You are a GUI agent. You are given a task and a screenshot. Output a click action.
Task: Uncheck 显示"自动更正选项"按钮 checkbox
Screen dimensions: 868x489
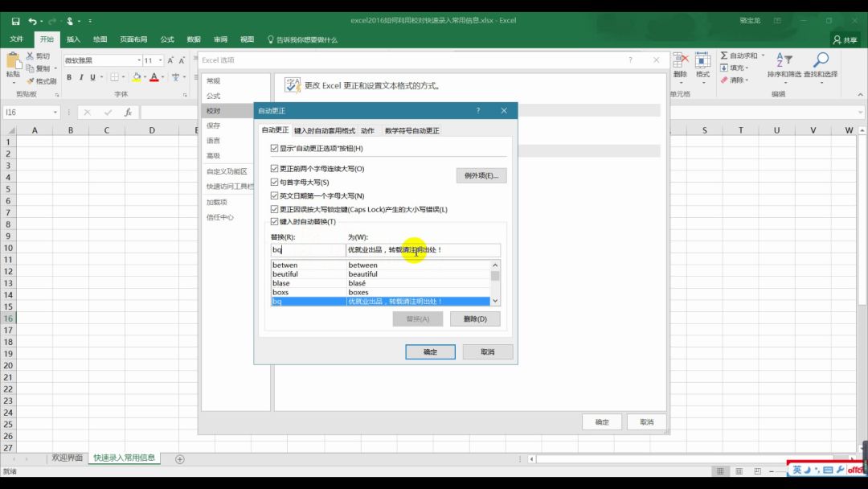click(275, 149)
